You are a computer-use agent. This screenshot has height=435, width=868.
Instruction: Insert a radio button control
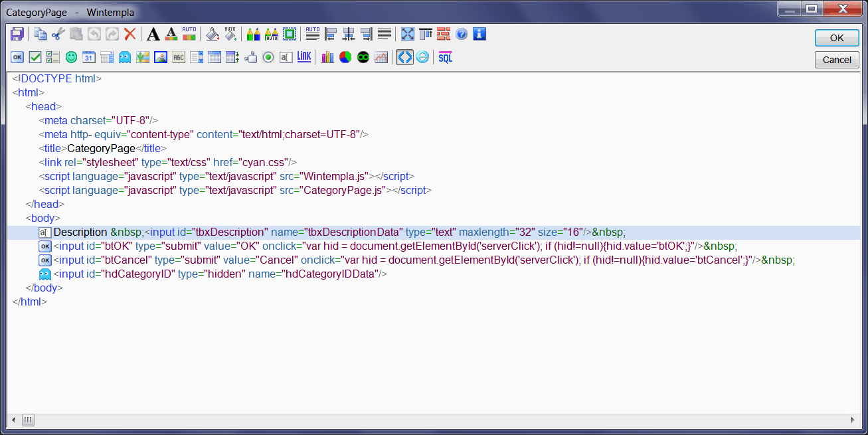268,57
